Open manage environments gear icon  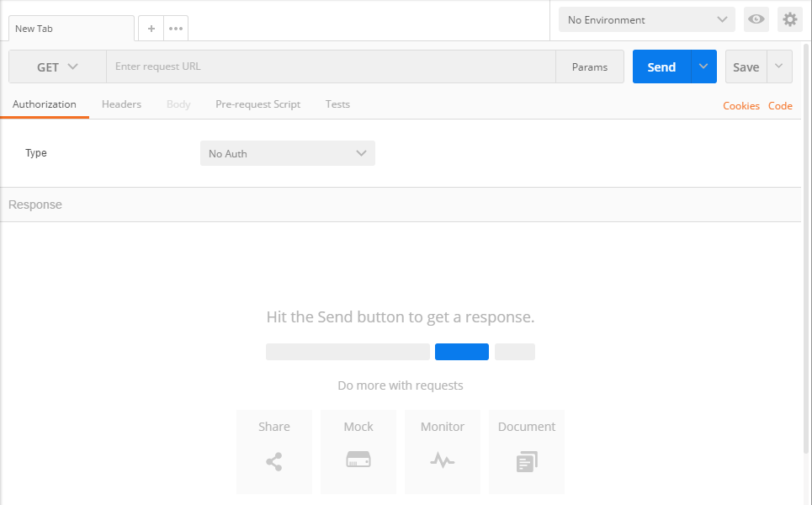click(790, 19)
